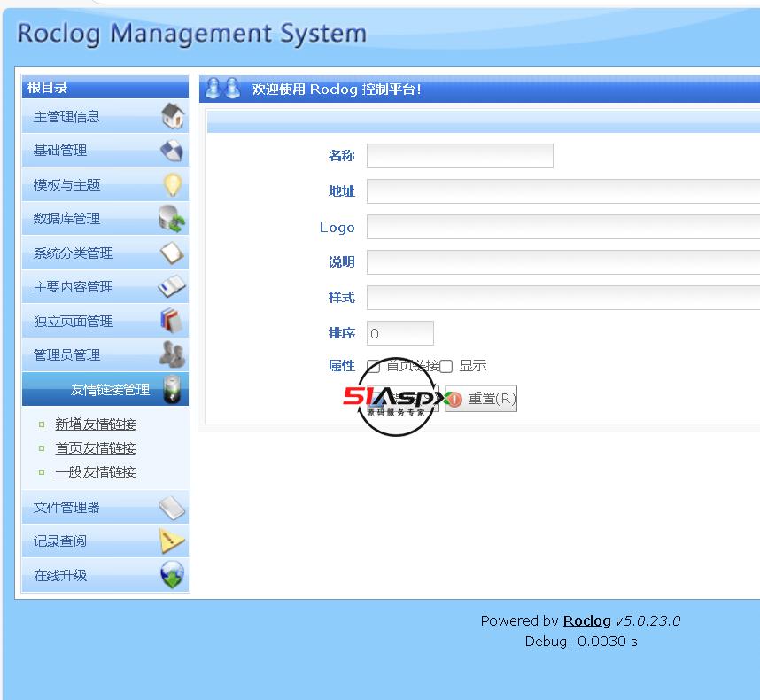Focus the 名称 input field
This screenshot has width=760, height=700.
point(460,156)
